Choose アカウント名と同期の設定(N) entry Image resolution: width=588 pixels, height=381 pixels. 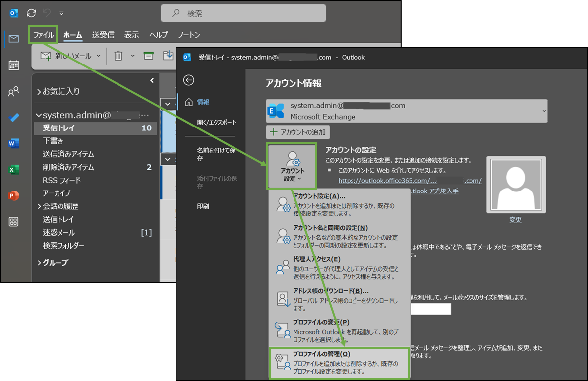point(340,237)
